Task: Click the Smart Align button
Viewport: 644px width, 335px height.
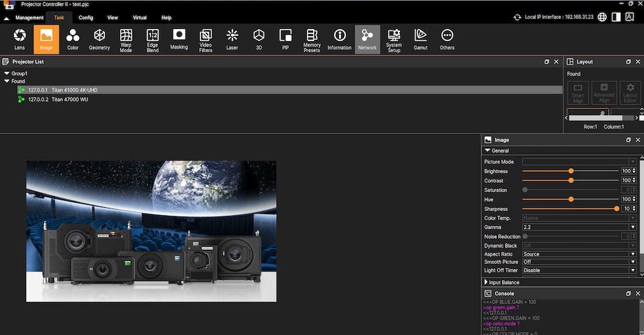Action: 578,93
